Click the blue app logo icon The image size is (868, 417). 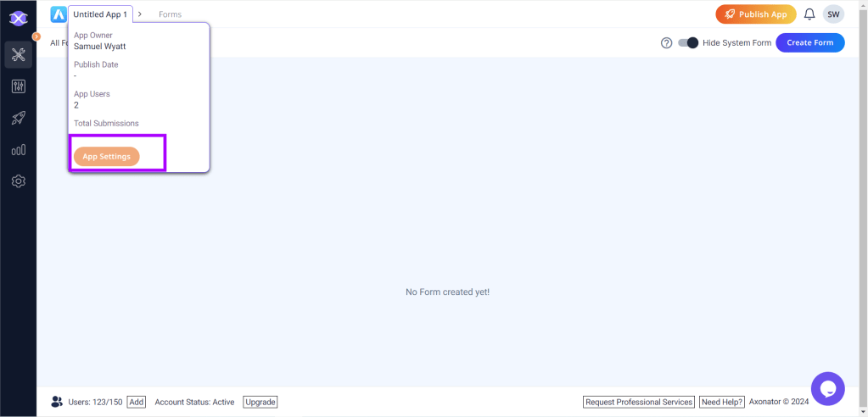click(x=59, y=14)
